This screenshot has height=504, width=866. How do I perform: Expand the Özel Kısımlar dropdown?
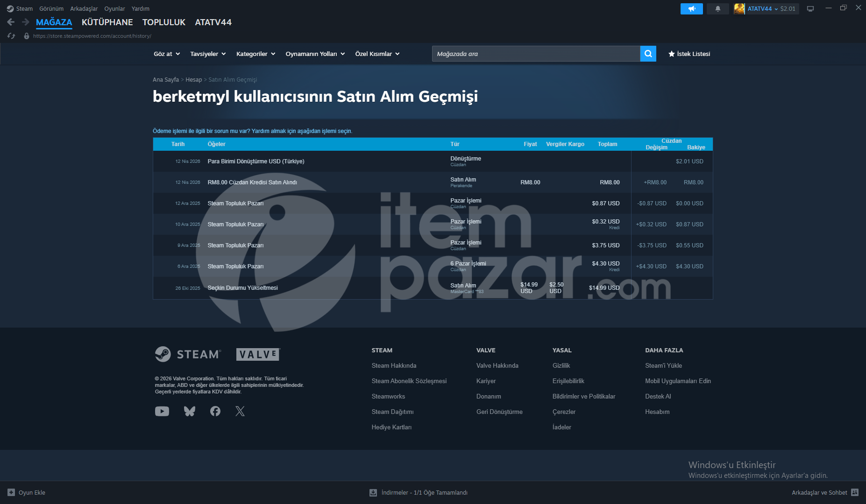coord(377,54)
